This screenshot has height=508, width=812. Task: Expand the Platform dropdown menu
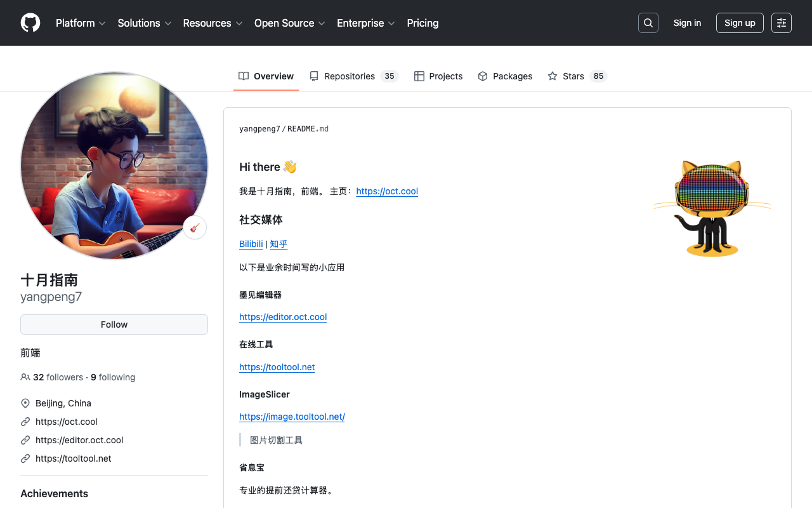(x=81, y=23)
